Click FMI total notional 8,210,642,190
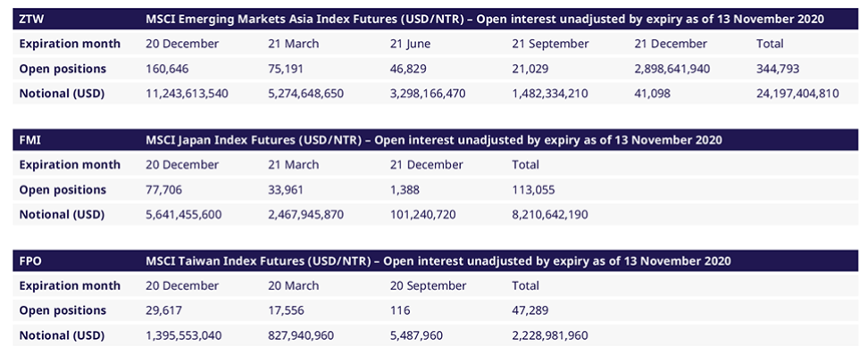 [x=550, y=215]
